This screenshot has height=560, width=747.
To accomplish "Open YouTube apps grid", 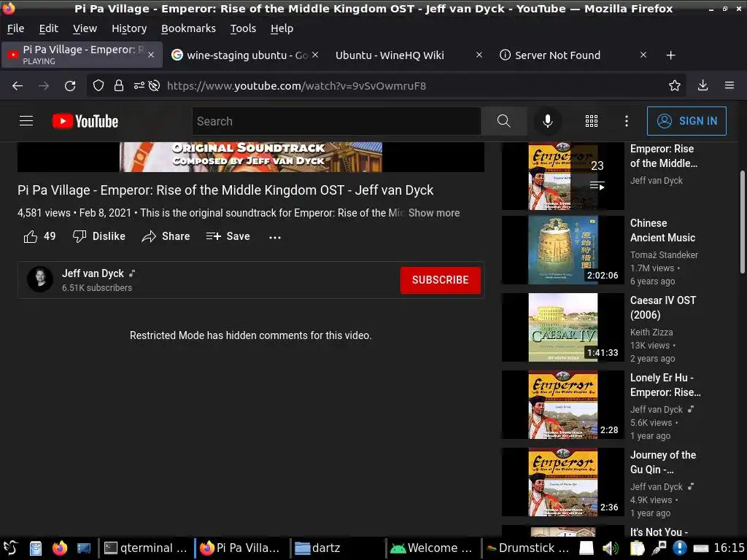I will pyautogui.click(x=591, y=121).
